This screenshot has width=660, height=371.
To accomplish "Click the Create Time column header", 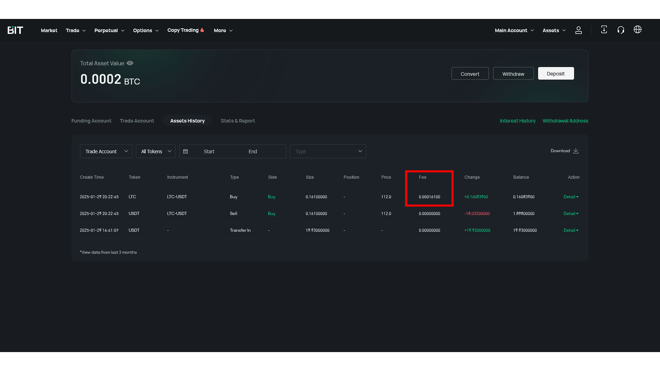I will [x=92, y=177].
